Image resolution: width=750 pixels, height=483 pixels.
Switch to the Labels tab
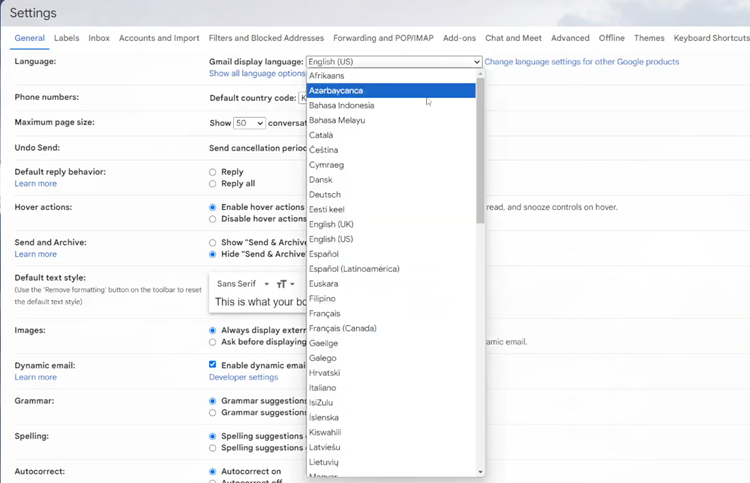pos(66,38)
